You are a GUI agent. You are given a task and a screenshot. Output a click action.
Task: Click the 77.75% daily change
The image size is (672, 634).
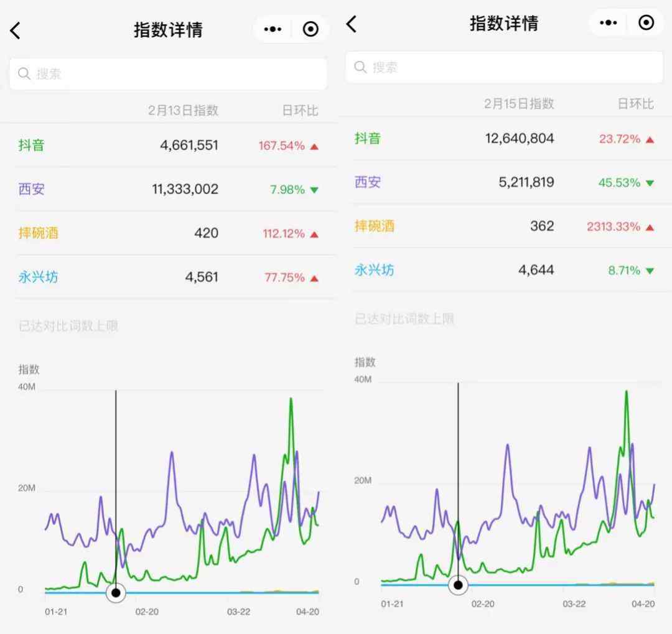pyautogui.click(x=284, y=277)
